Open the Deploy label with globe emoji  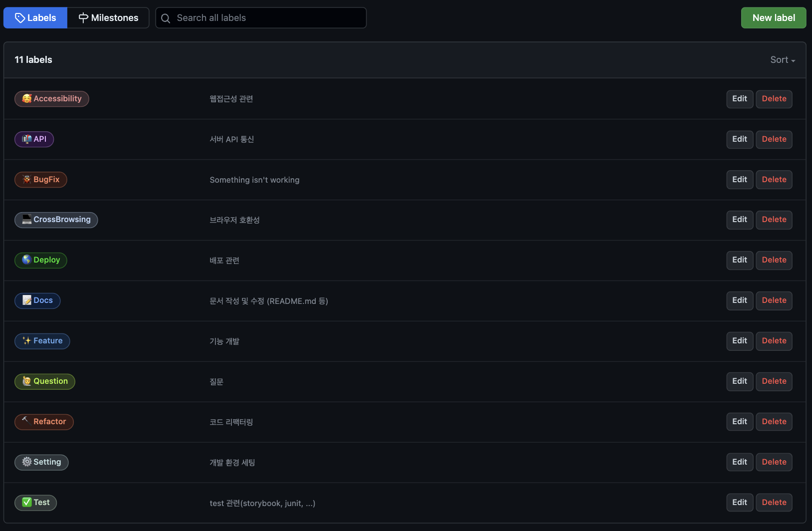(x=41, y=260)
